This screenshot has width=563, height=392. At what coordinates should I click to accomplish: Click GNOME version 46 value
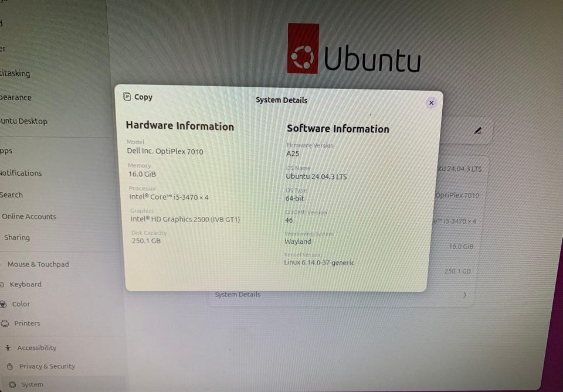click(x=289, y=220)
